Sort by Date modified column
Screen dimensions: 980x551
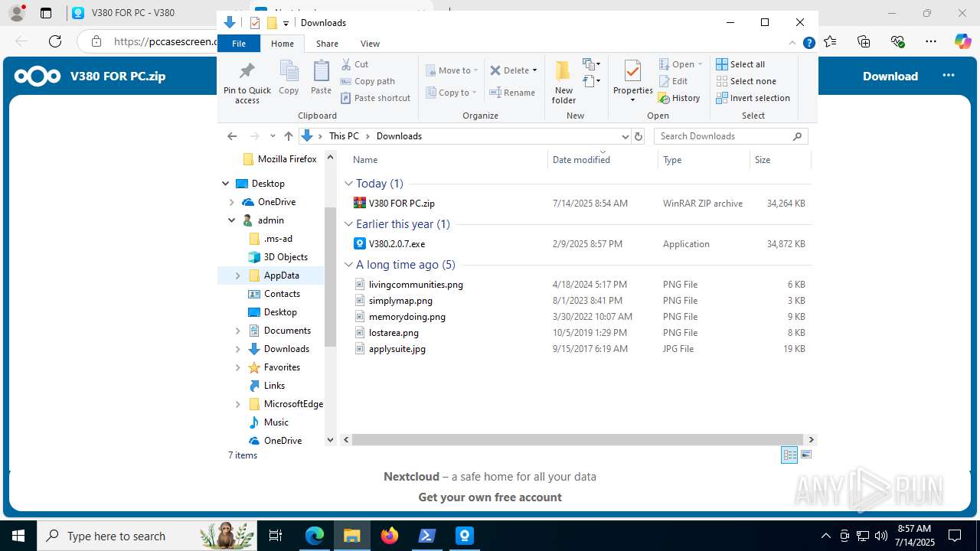tap(603, 160)
